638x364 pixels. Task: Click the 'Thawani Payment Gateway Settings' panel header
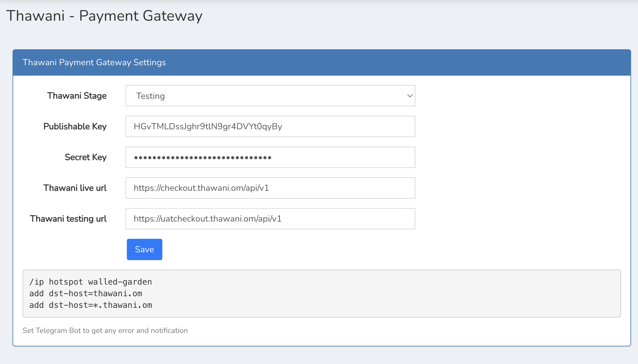tap(94, 62)
